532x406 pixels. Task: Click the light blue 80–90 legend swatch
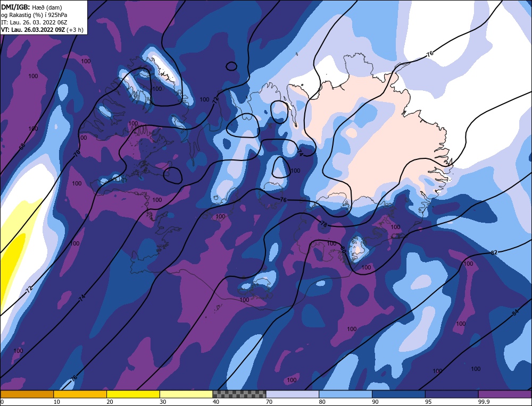click(345, 394)
